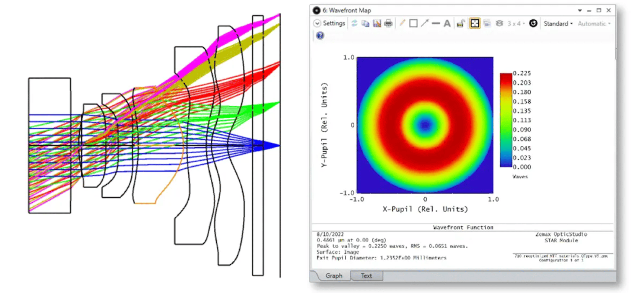This screenshot has height=293, width=644.
Task: Click the Wavefront Map window icon
Action: 317,10
